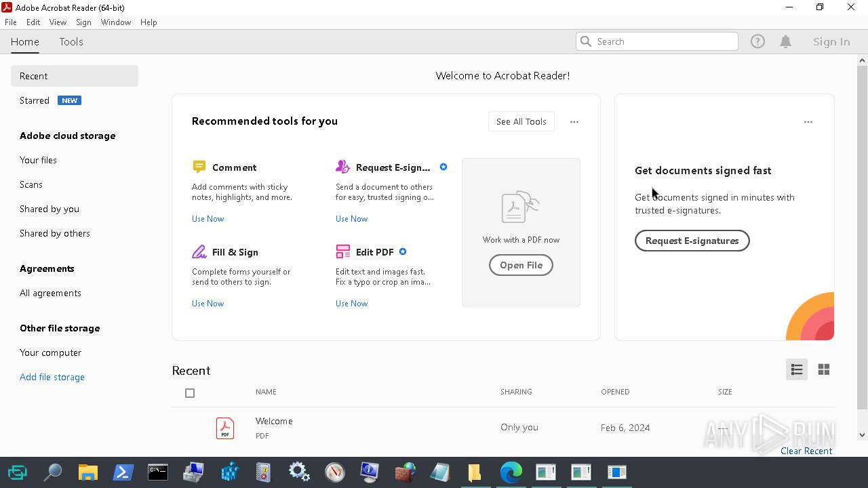Click the NAME column header
Image resolution: width=868 pixels, height=488 pixels.
(266, 392)
